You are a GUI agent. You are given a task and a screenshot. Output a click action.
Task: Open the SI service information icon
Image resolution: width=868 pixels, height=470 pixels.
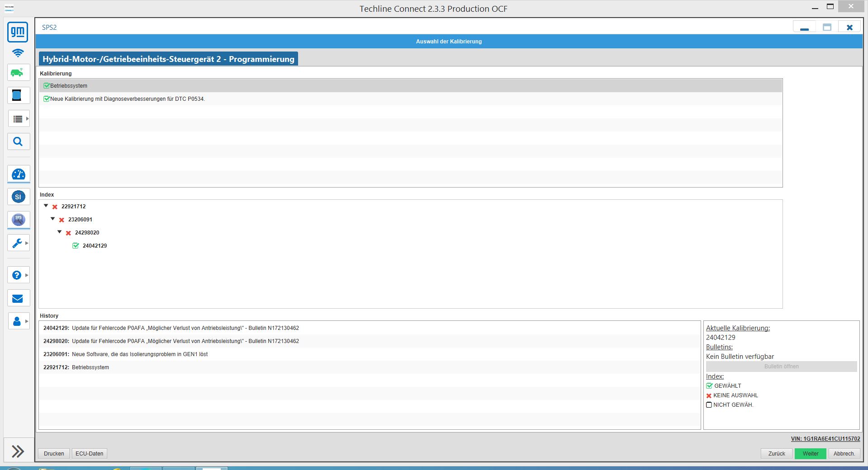point(19,197)
